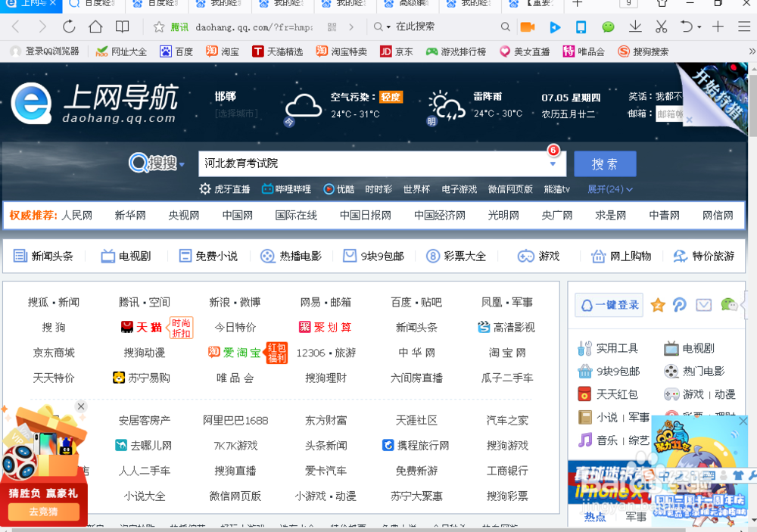Close the bottom-left promo popup
The height and width of the screenshot is (532, 757).
coord(81,406)
